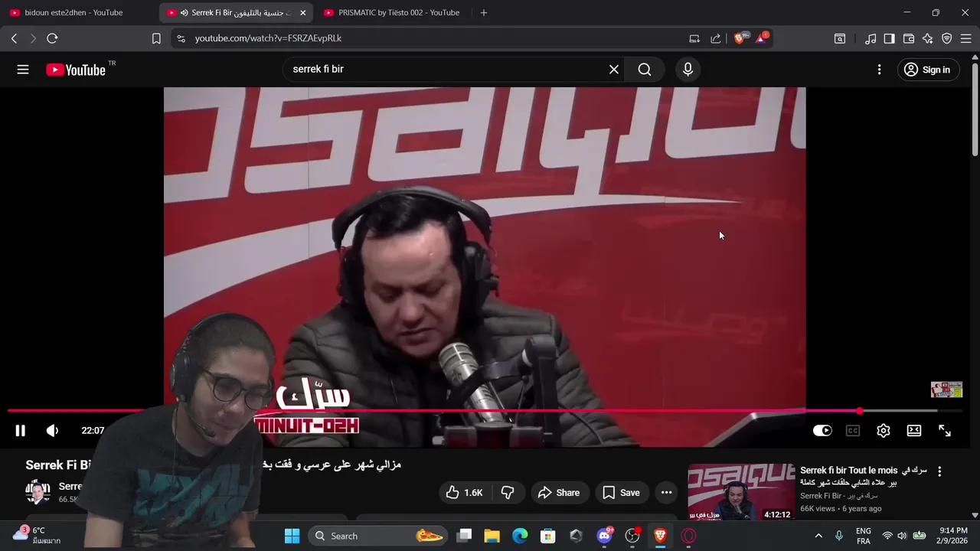
Task: Click the browser share page icon
Action: [716, 38]
